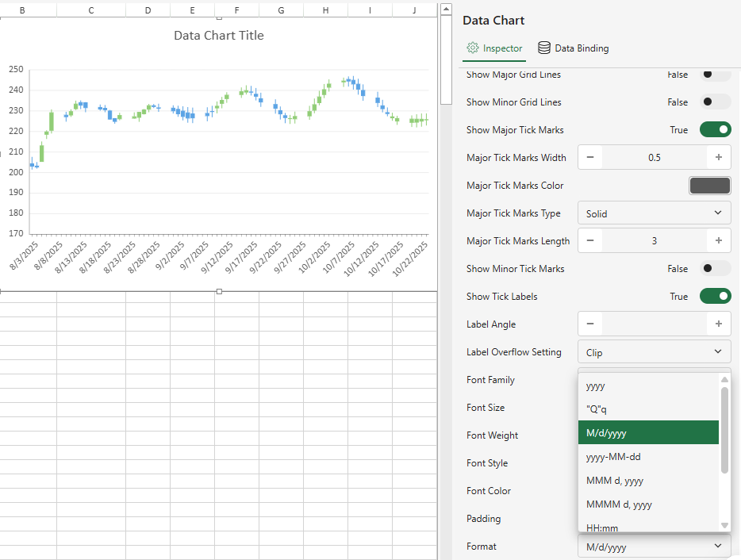This screenshot has height=560, width=741.
Task: Select the highlighted M/d/yyyy format option
Action: pyautogui.click(x=648, y=432)
